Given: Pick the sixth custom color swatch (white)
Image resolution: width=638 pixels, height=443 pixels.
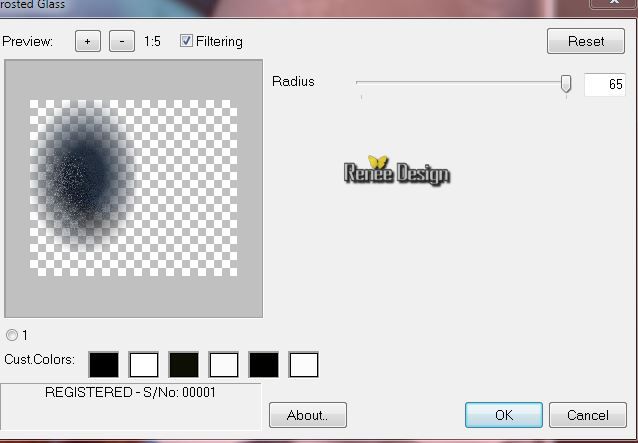Looking at the screenshot, I should coord(304,364).
